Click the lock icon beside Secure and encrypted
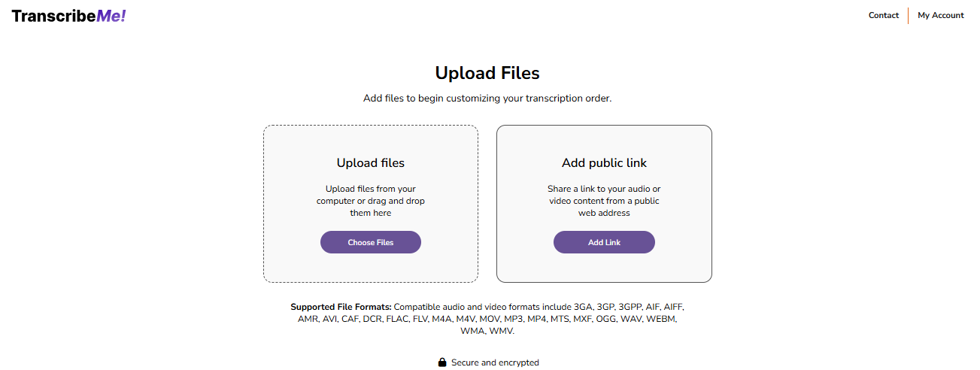The height and width of the screenshot is (370, 980). [442, 362]
